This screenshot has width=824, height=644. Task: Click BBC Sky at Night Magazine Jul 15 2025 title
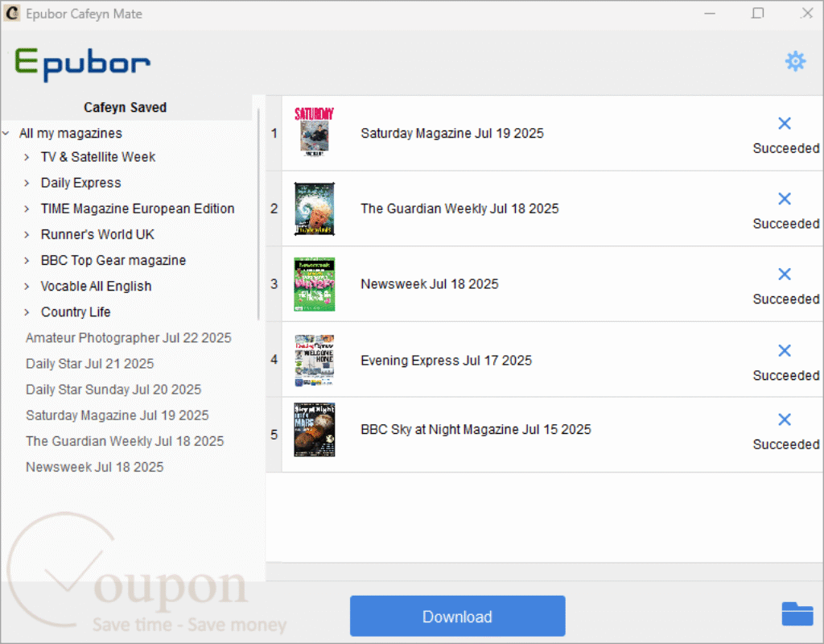(476, 430)
